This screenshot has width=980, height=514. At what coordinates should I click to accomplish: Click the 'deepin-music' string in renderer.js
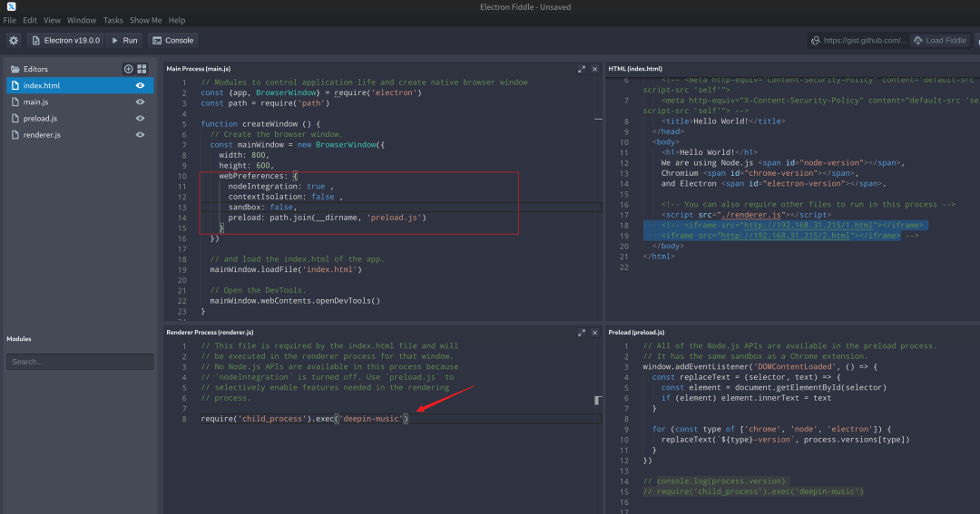click(371, 419)
